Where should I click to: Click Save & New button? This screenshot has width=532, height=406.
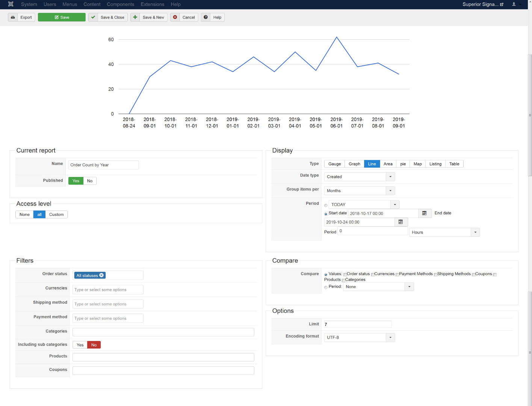pos(149,17)
